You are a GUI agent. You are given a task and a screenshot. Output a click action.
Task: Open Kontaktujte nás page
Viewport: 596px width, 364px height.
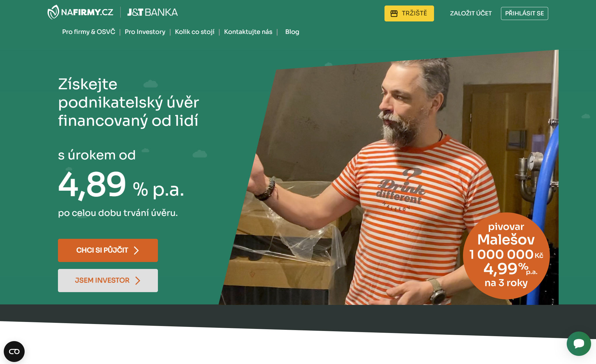click(x=248, y=32)
